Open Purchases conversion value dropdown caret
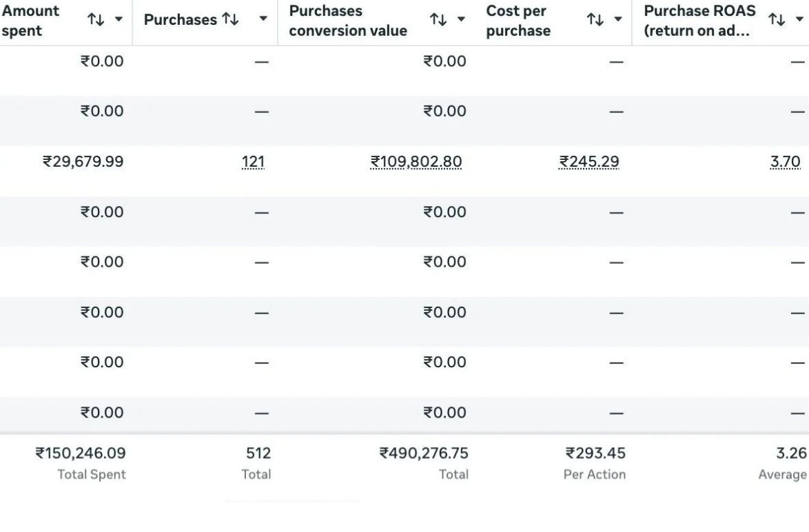The image size is (809, 532). pos(461,19)
